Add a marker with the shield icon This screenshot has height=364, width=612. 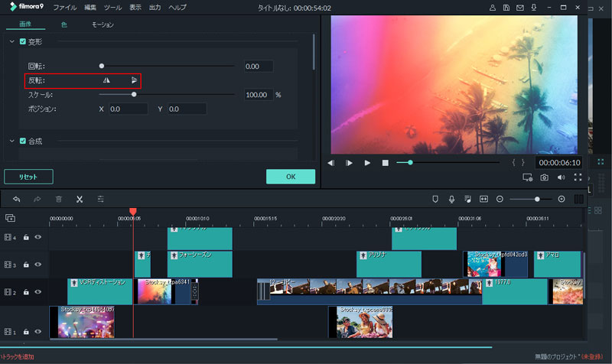(x=435, y=200)
